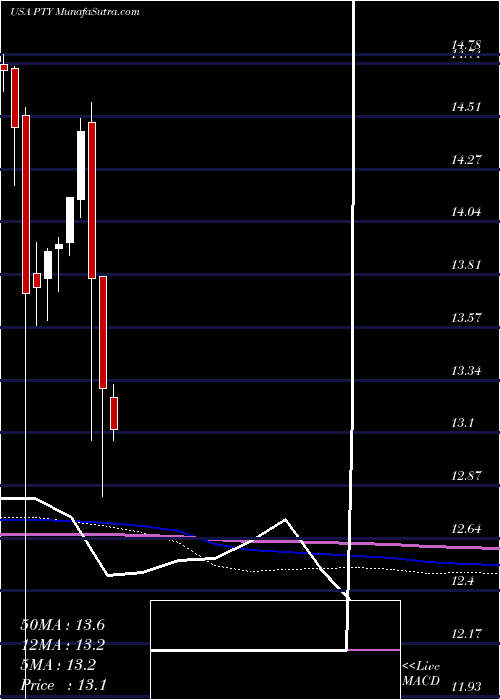This screenshot has height=700, width=500.
Task: Click the 12.17 price axis label
Action: 466,633
